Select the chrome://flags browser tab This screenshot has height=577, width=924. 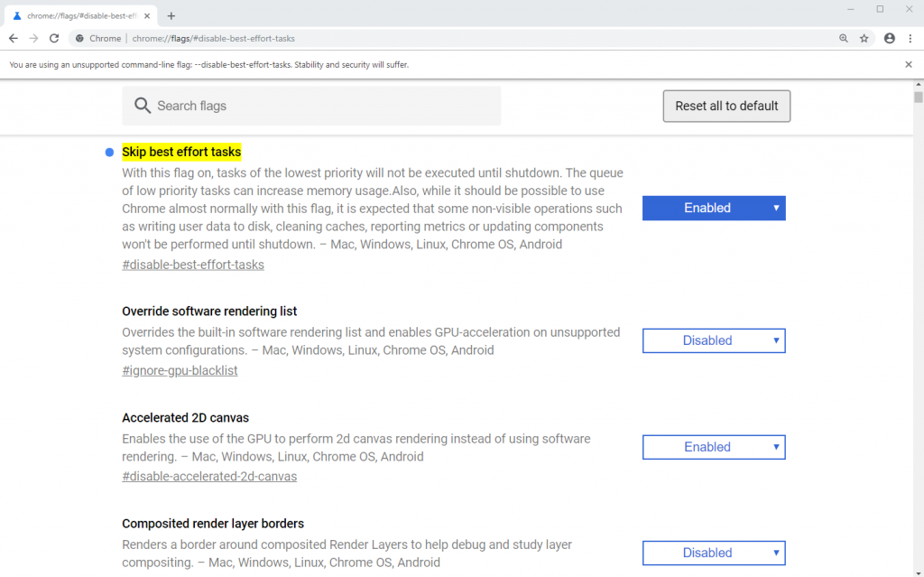click(77, 15)
